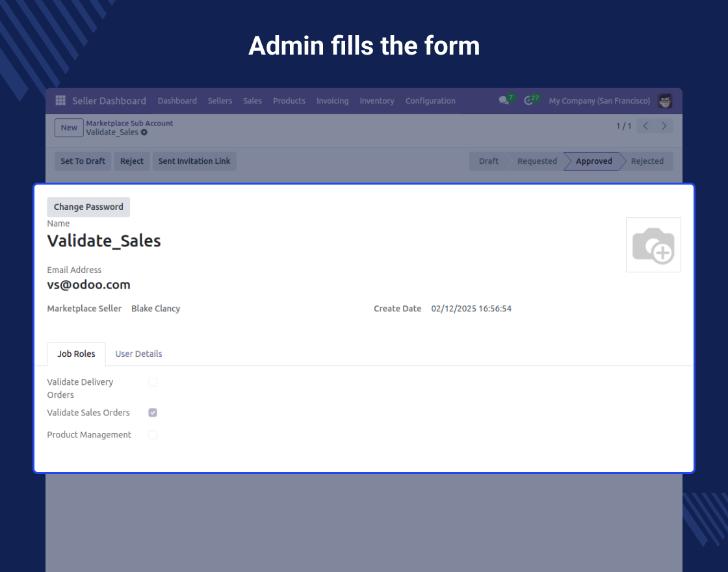
Task: Click the Set To Draft button
Action: (83, 161)
